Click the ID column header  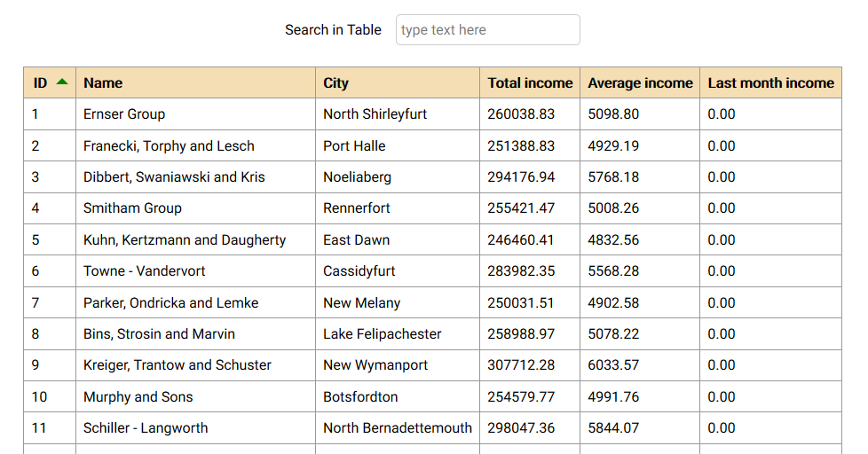click(50, 83)
